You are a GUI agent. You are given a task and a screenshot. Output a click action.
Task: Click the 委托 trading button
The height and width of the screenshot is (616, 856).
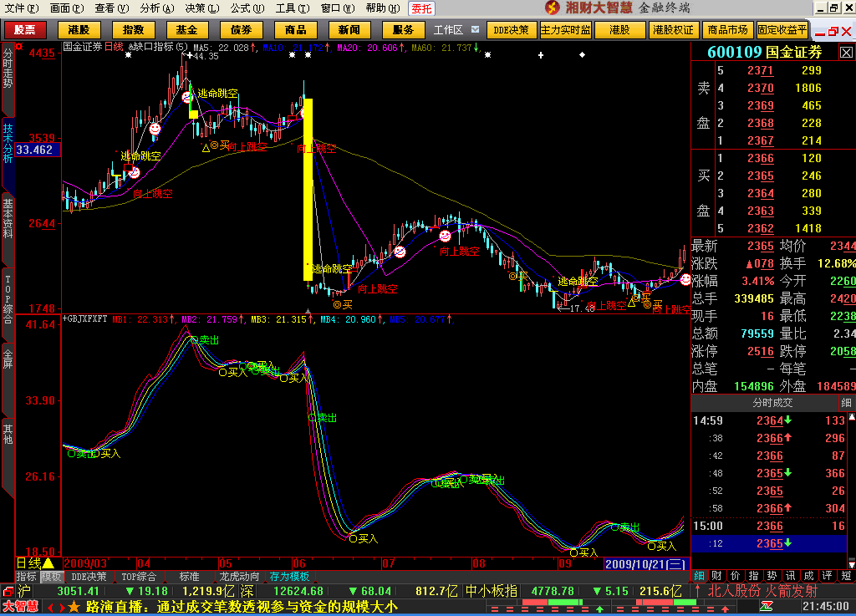pyautogui.click(x=421, y=8)
